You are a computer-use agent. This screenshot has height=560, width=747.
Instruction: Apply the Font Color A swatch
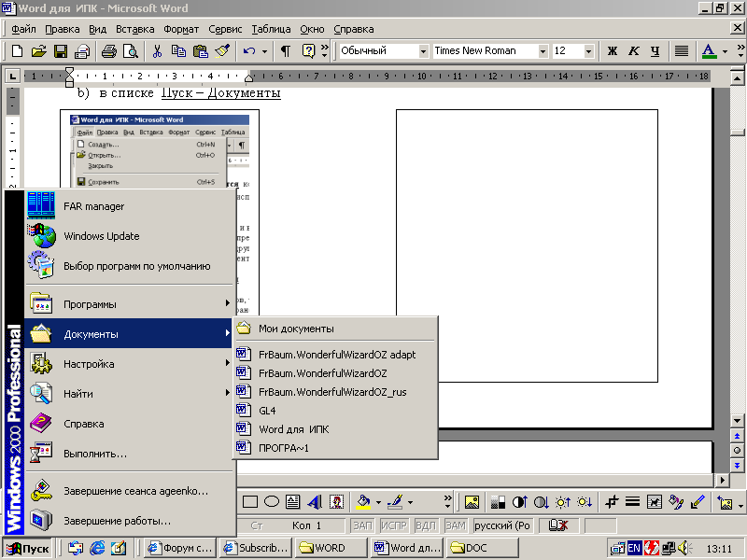[x=709, y=51]
